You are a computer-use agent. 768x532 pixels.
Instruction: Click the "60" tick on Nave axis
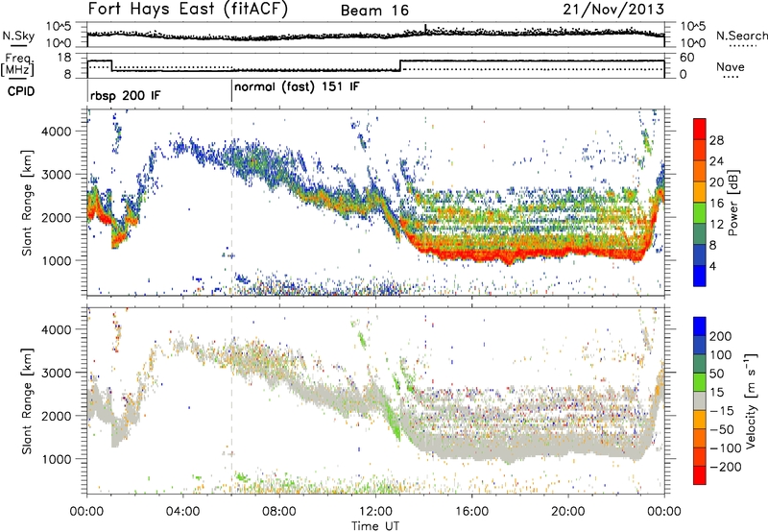pyautogui.click(x=687, y=58)
